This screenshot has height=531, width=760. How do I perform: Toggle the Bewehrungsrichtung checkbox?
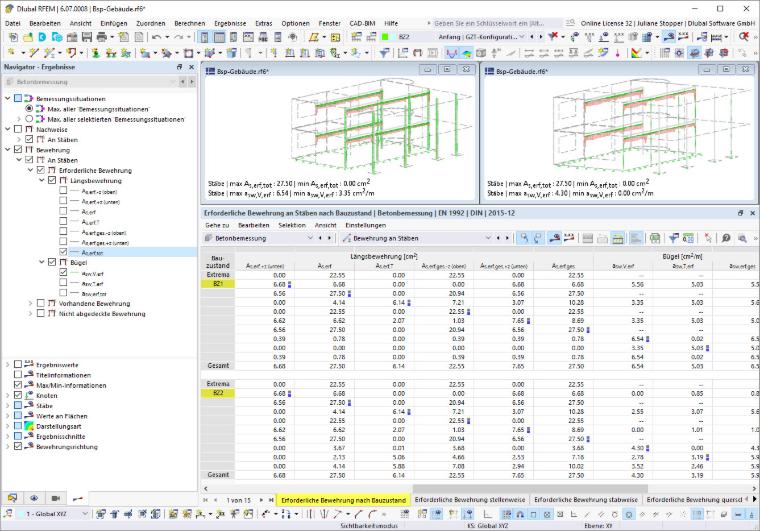(x=18, y=447)
